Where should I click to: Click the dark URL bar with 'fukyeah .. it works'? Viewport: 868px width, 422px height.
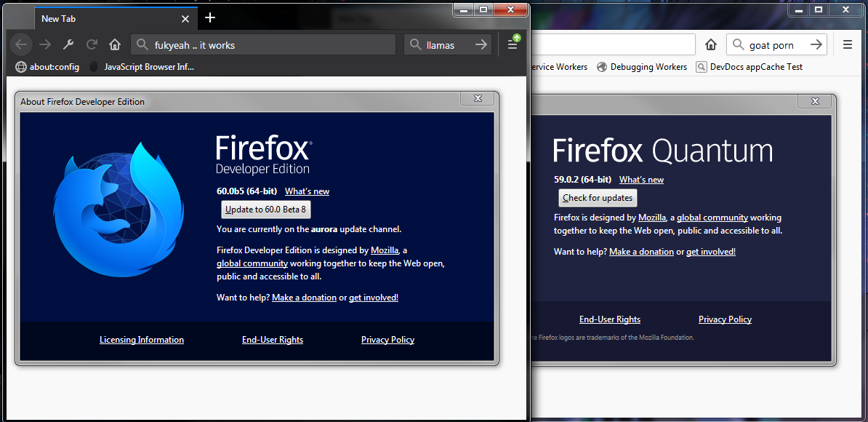263,45
